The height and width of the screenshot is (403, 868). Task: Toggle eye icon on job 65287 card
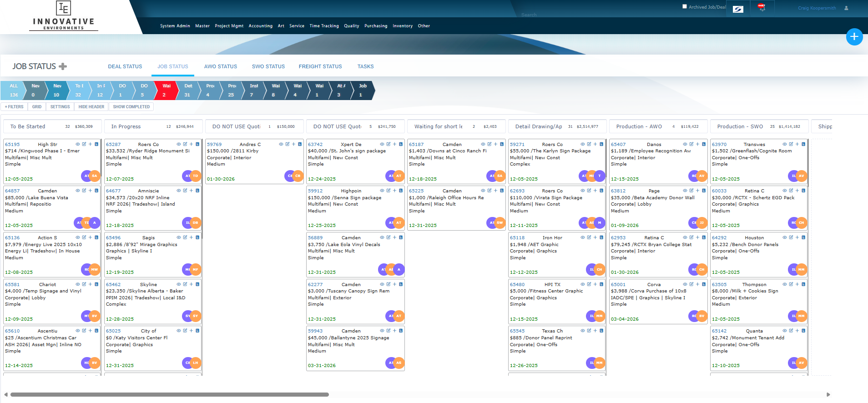[x=179, y=144]
